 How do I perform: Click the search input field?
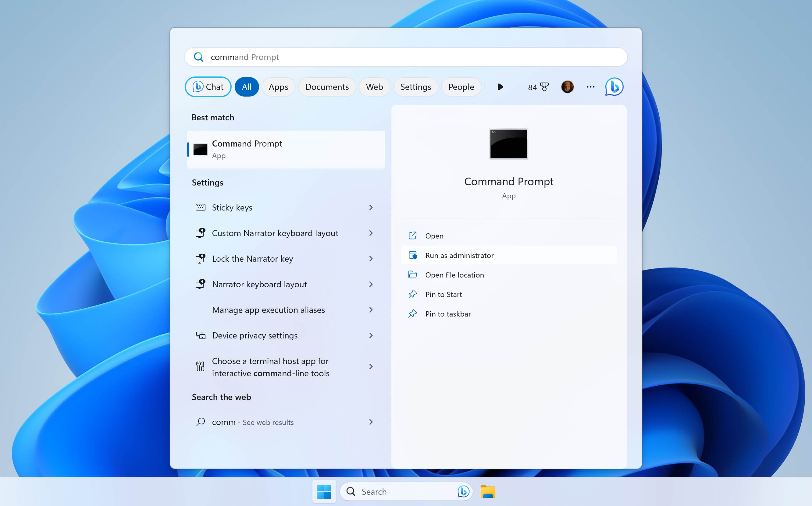pos(406,57)
